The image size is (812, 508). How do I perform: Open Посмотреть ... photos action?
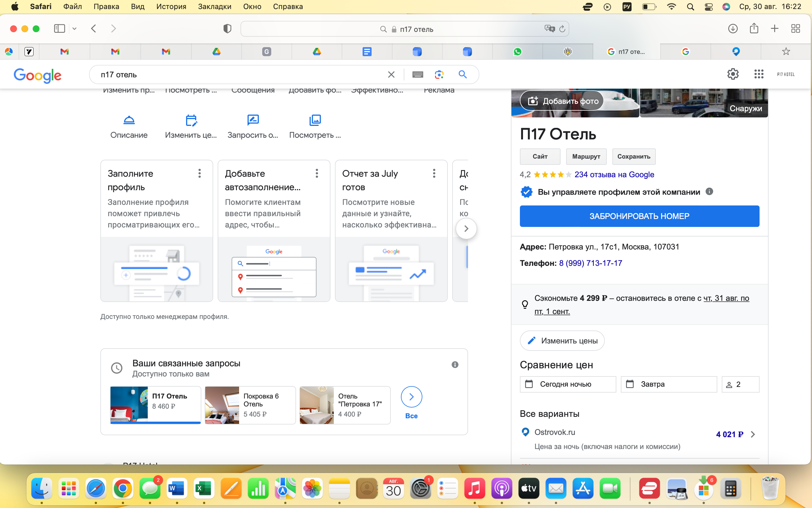(315, 127)
